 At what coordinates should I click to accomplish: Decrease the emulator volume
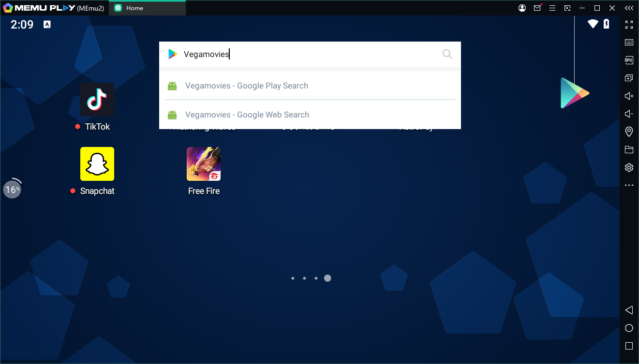point(629,114)
